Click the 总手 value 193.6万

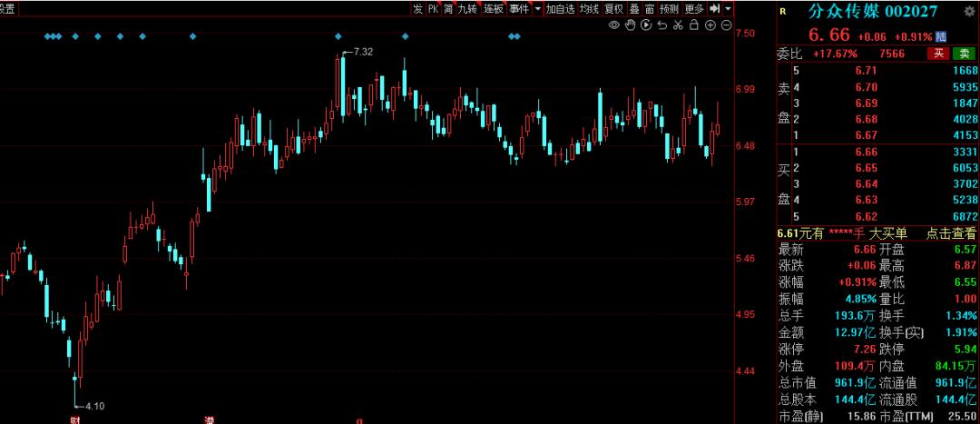(857, 316)
